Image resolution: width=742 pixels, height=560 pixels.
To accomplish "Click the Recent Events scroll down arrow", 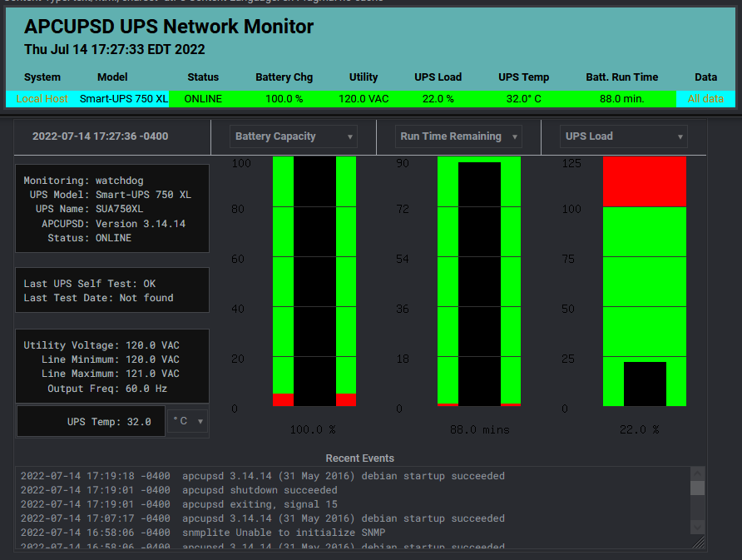I will pos(698,526).
